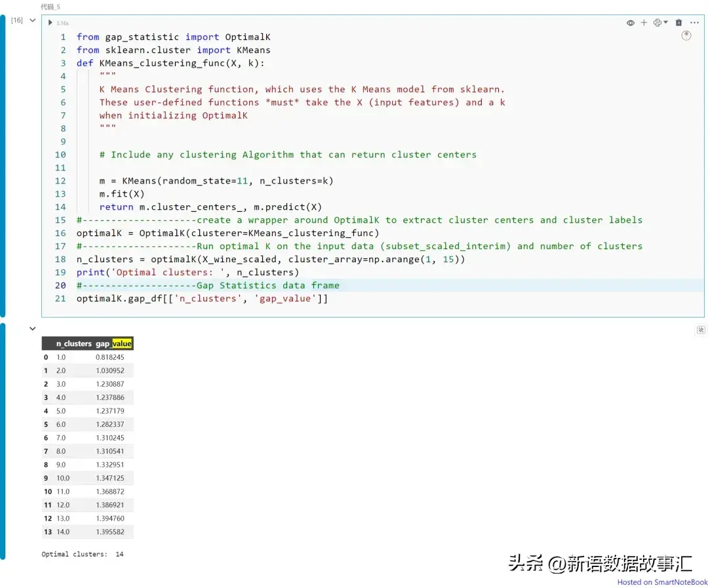
Task: Click the 'when initializing OptimalK' docstring line
Action: [x=173, y=115]
